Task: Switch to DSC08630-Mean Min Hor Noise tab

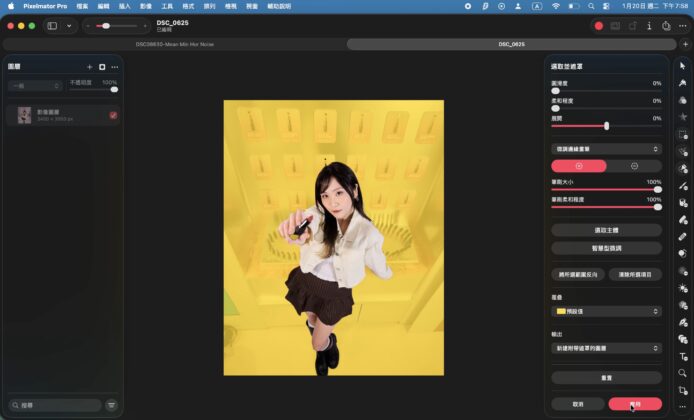Action: 175,44
